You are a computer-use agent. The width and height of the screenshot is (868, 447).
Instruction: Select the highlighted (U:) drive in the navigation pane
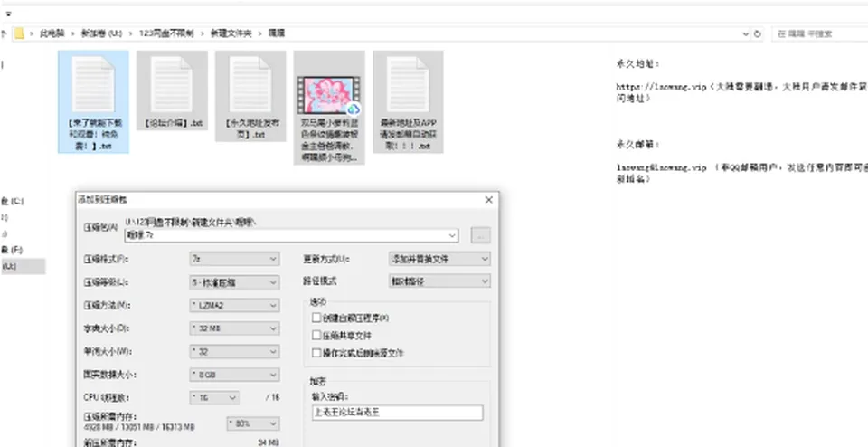coord(22,266)
